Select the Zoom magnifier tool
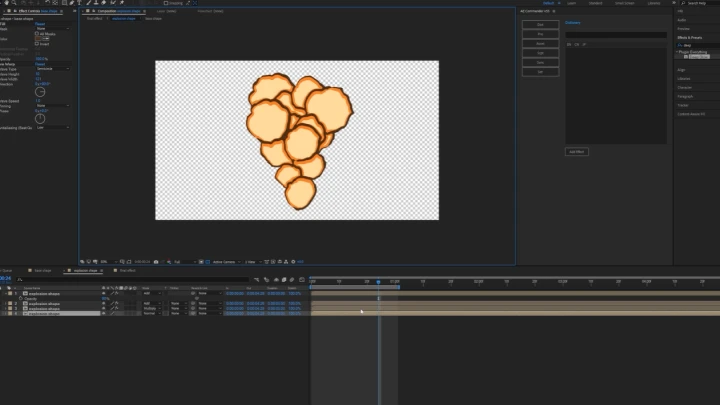Viewport: 720px width, 405px height. pos(14,3)
